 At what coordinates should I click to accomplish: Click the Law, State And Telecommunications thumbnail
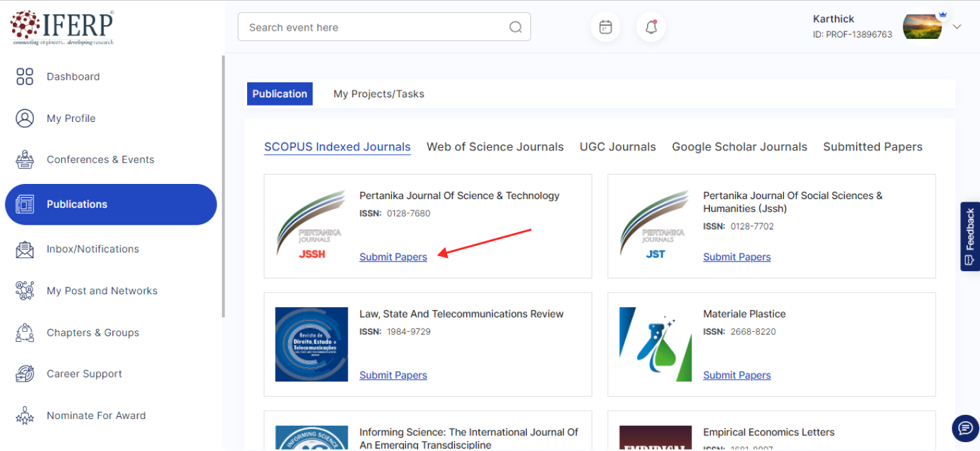(x=311, y=344)
